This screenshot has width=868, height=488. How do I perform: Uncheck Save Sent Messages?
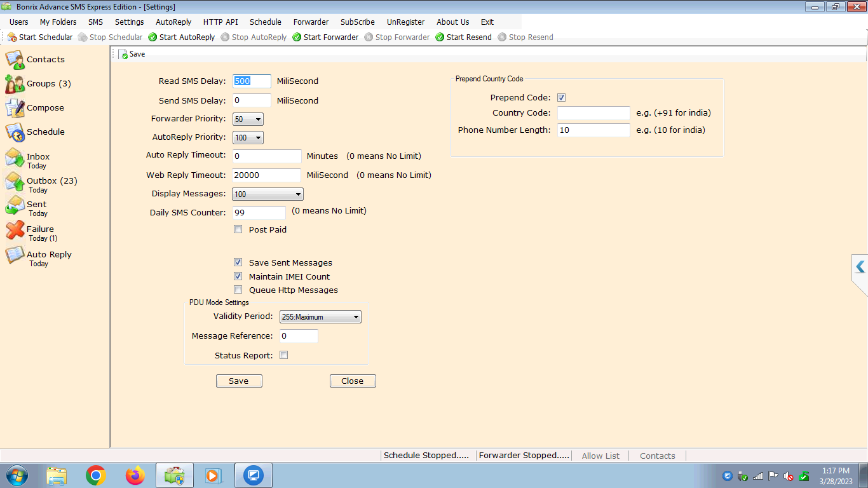pyautogui.click(x=238, y=262)
